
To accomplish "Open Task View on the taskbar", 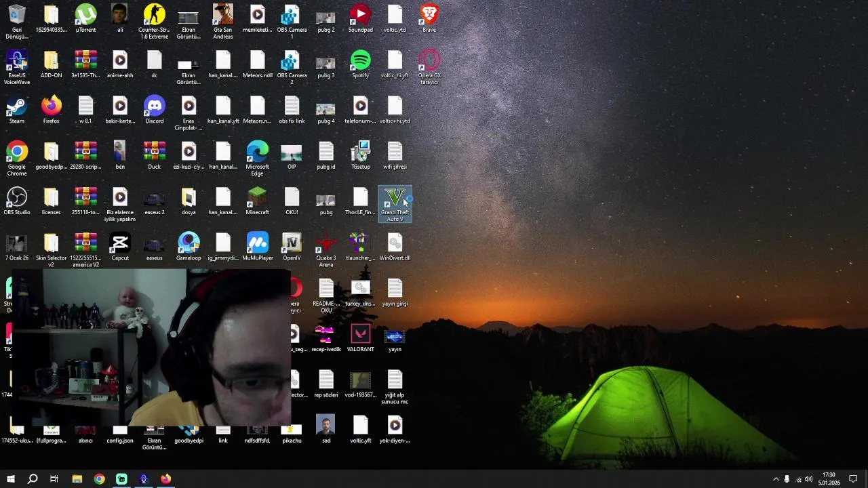I will click(54, 479).
